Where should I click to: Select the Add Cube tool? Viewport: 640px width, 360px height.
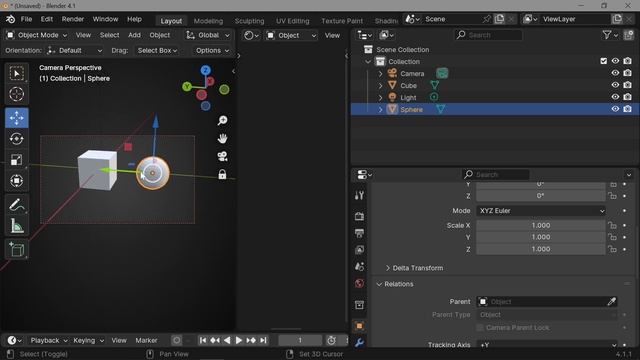click(17, 249)
